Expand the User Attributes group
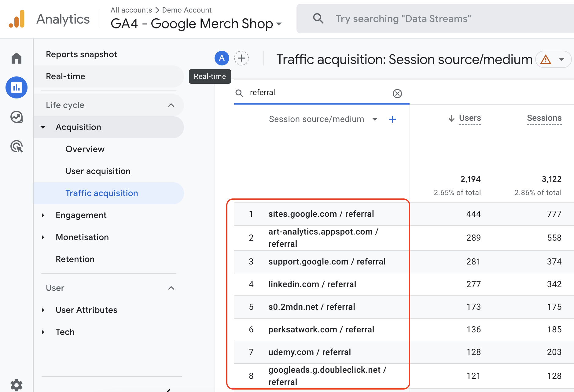574x392 pixels. click(43, 310)
